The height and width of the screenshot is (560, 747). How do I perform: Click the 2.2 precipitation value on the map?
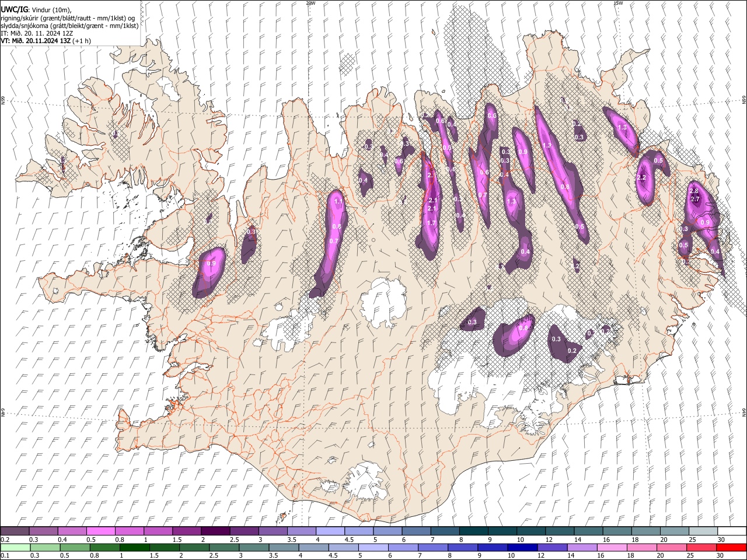click(x=641, y=177)
